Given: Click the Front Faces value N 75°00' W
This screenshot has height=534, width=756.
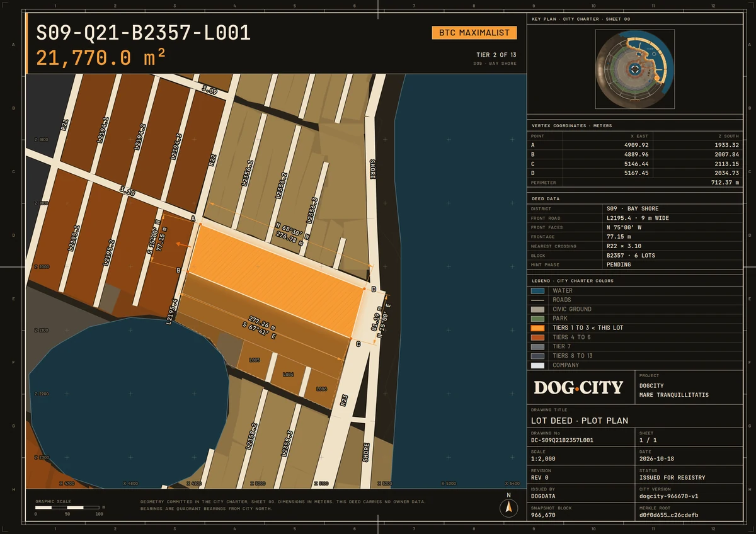Looking at the screenshot, I should pos(624,227).
